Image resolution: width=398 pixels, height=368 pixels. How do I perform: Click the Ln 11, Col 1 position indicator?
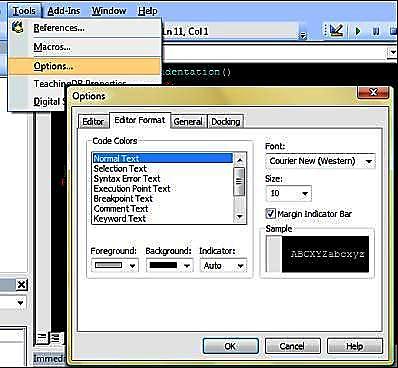coord(185,32)
